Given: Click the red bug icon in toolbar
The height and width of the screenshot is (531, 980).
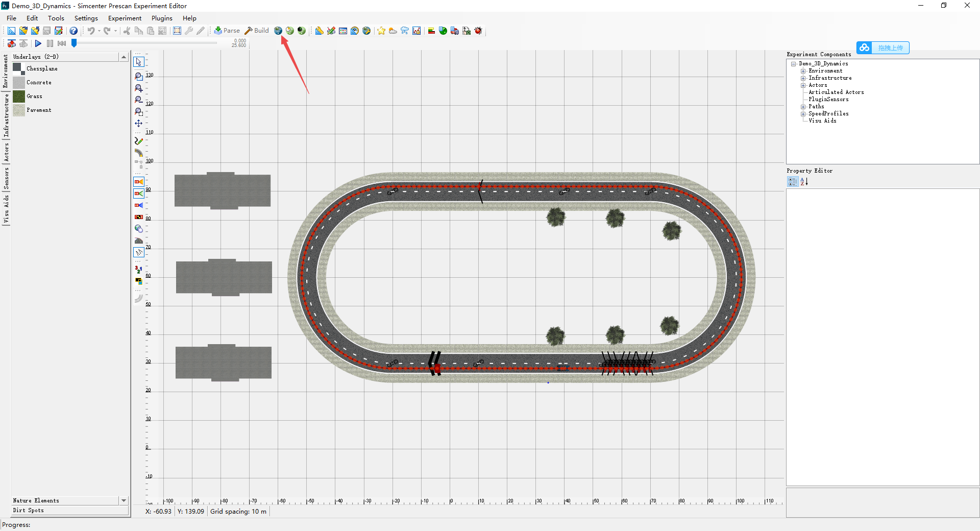Looking at the screenshot, I should (x=478, y=31).
